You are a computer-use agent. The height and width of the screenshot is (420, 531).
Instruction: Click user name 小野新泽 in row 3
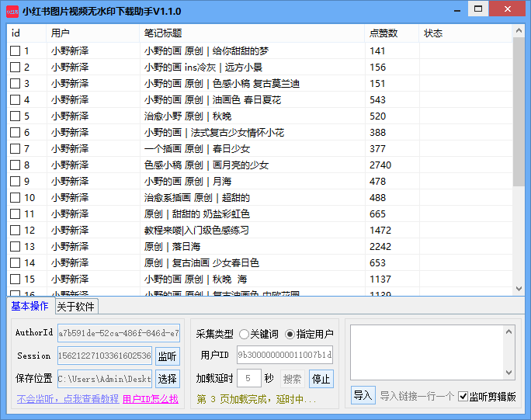70,83
